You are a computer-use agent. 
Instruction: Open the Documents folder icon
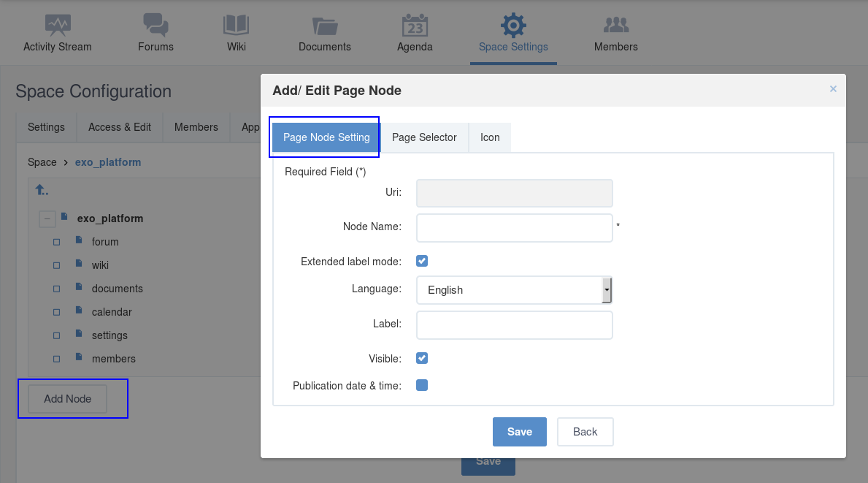(x=325, y=26)
